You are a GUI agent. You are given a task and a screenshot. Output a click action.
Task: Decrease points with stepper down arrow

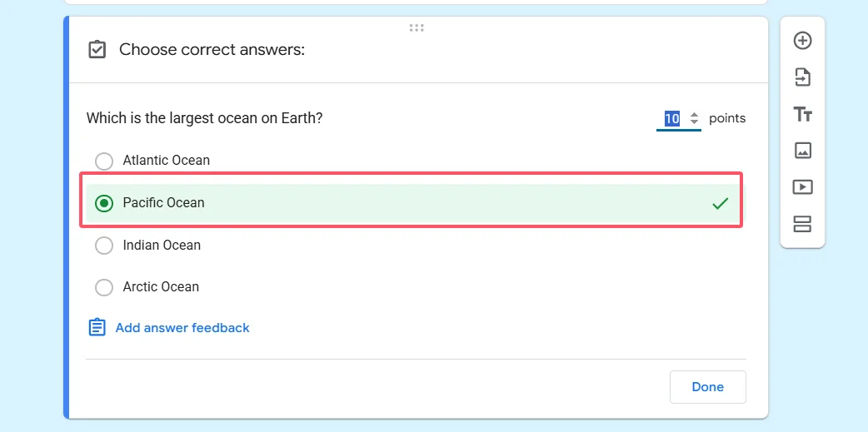[694, 123]
